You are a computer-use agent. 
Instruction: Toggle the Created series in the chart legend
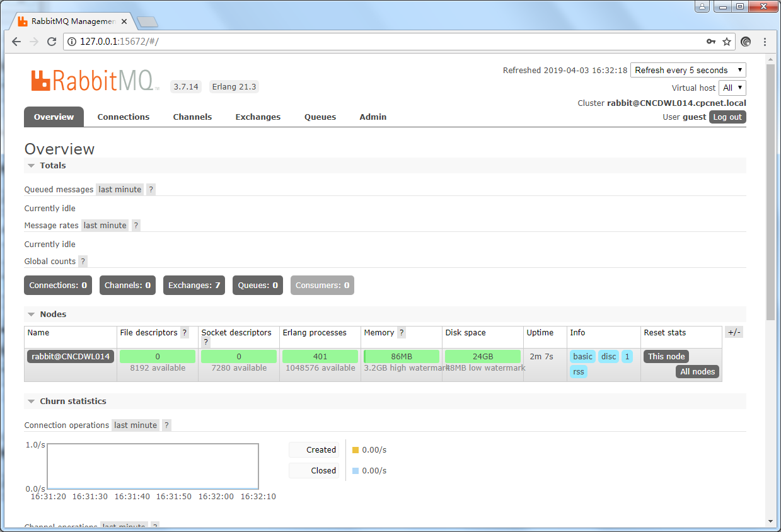click(314, 449)
